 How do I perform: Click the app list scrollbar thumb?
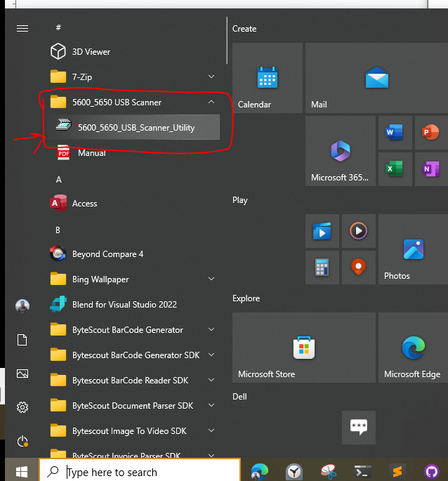point(227,41)
